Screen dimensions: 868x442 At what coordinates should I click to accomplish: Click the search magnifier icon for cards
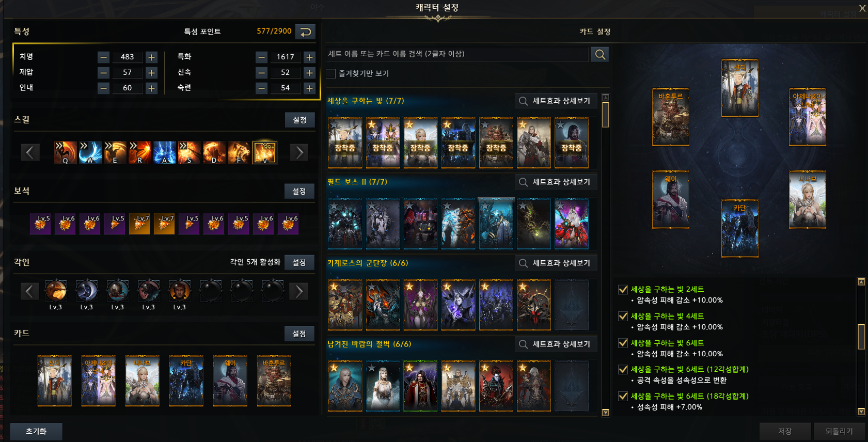click(x=599, y=54)
